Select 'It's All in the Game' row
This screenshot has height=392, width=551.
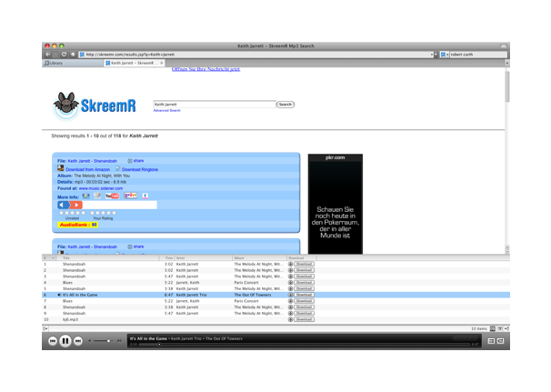[275, 295]
